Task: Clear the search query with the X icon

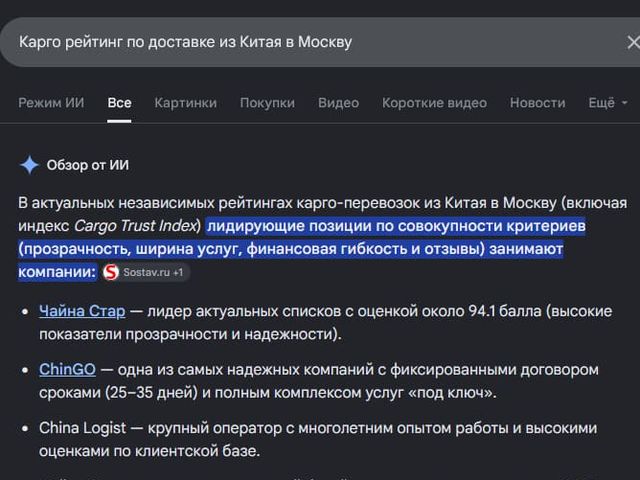Action: click(633, 42)
